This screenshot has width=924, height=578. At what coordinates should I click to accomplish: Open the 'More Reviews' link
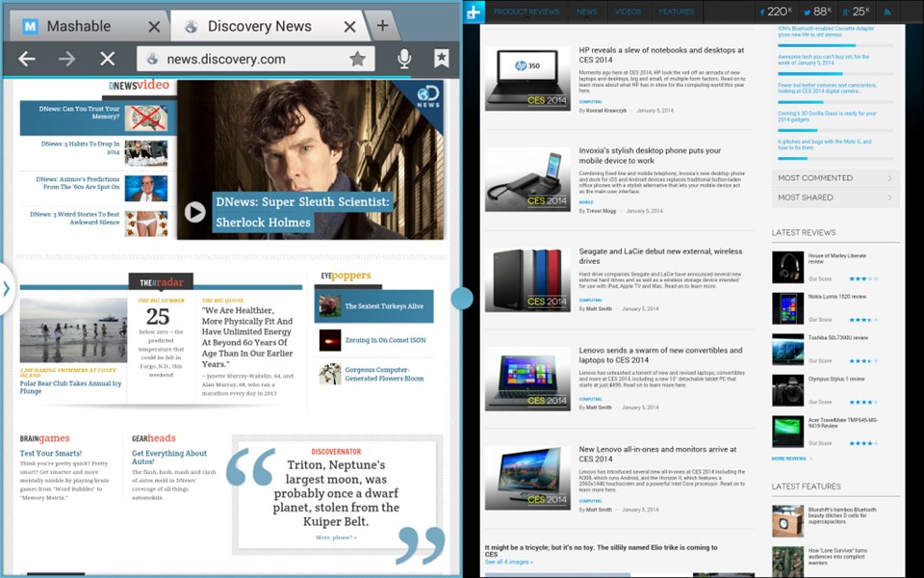(789, 459)
